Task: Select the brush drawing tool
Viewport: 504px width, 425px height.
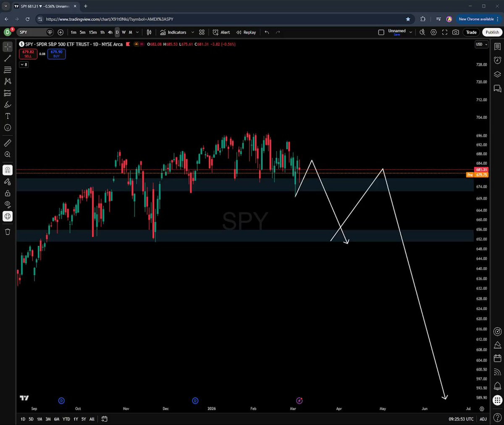Action: coord(8,104)
